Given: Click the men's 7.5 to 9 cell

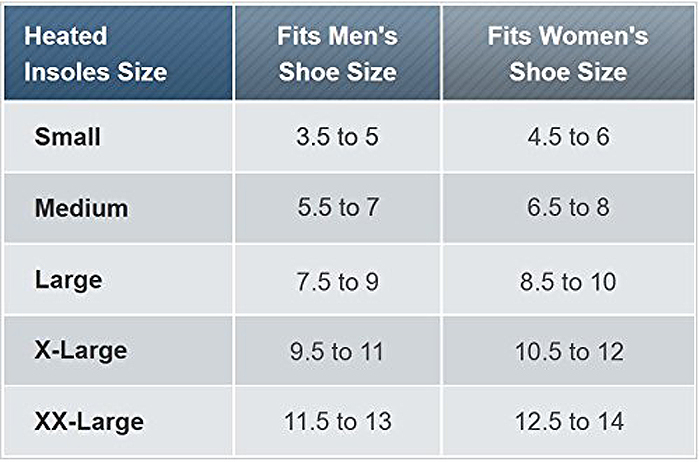Looking at the screenshot, I should [338, 280].
